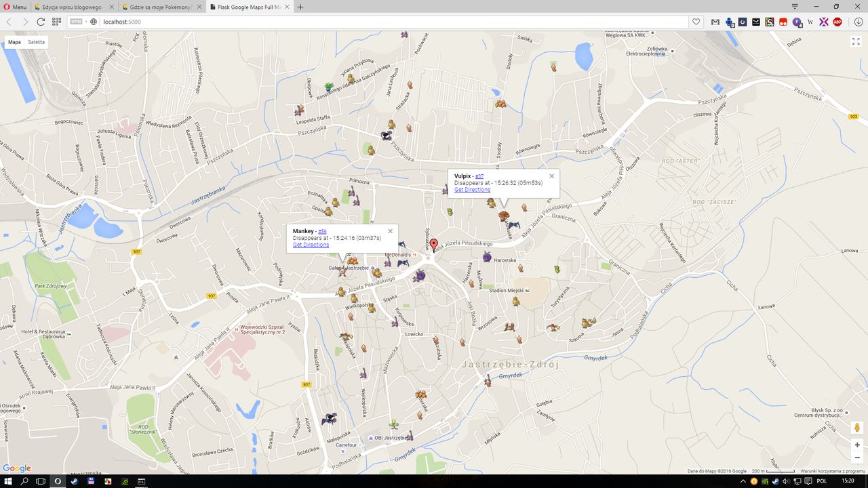Close the Mankey info window
The height and width of the screenshot is (488, 868).
point(390,231)
